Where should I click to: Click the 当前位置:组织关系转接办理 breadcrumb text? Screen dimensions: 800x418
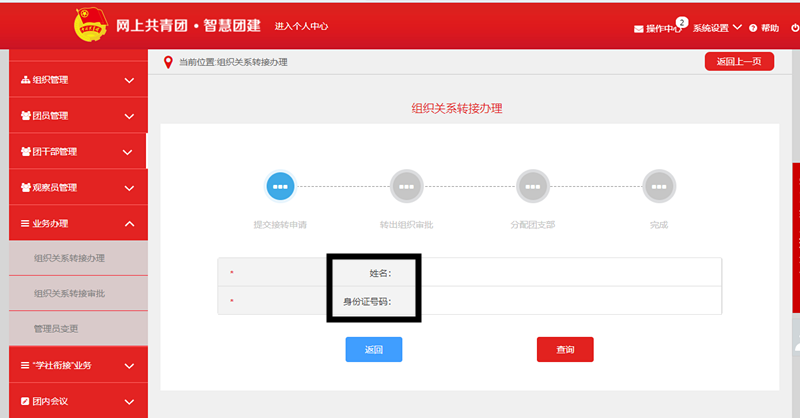coord(233,62)
